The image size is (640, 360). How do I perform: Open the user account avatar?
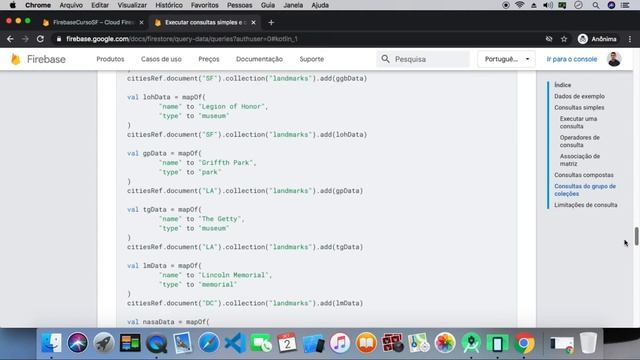[614, 59]
